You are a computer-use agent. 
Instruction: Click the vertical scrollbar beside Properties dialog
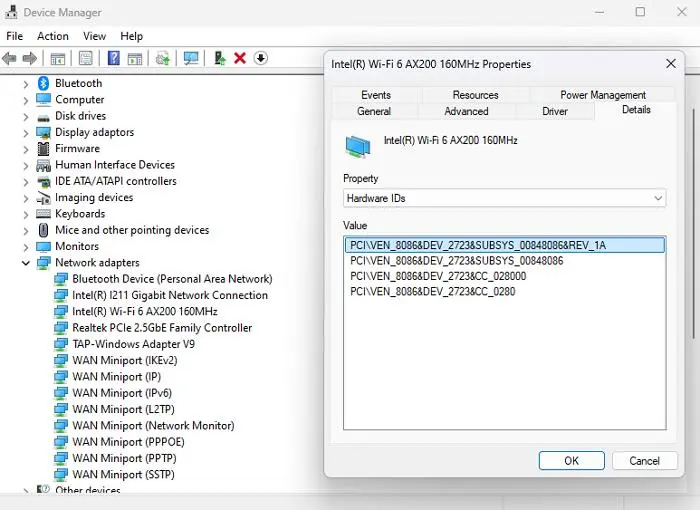(694, 223)
